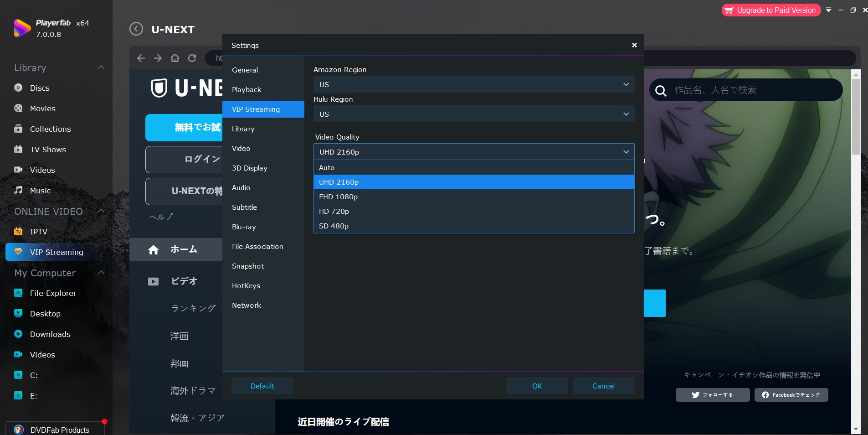Collapse the My Computer section
The width and height of the screenshot is (868, 435).
tap(101, 273)
